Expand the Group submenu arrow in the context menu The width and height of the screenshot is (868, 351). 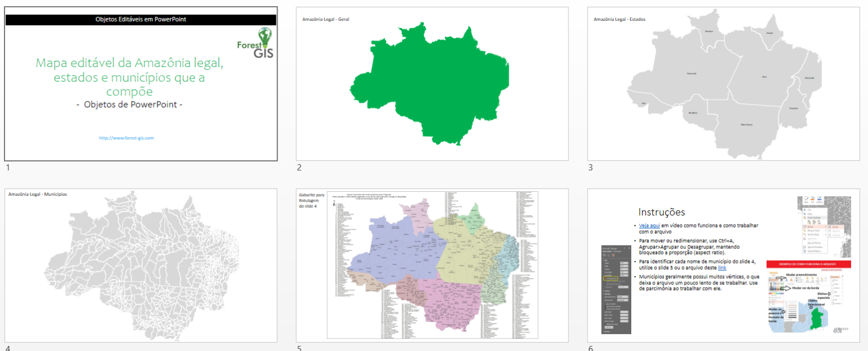[826, 227]
